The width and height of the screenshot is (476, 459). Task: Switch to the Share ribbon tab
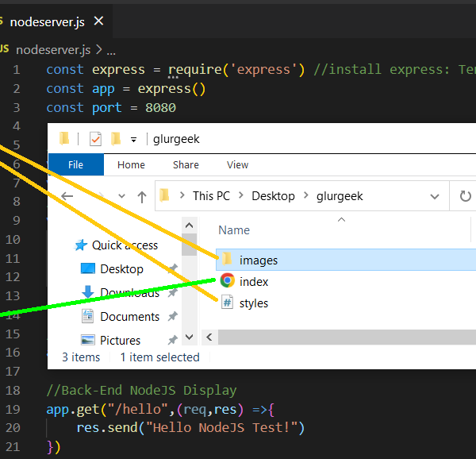tap(186, 165)
